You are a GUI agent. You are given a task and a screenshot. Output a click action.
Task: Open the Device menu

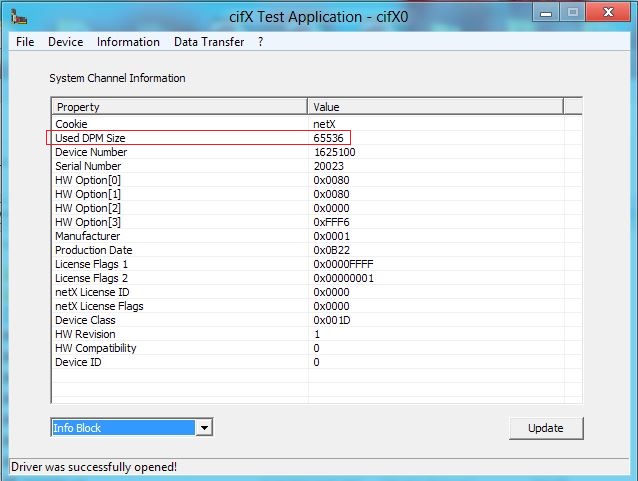(66, 42)
